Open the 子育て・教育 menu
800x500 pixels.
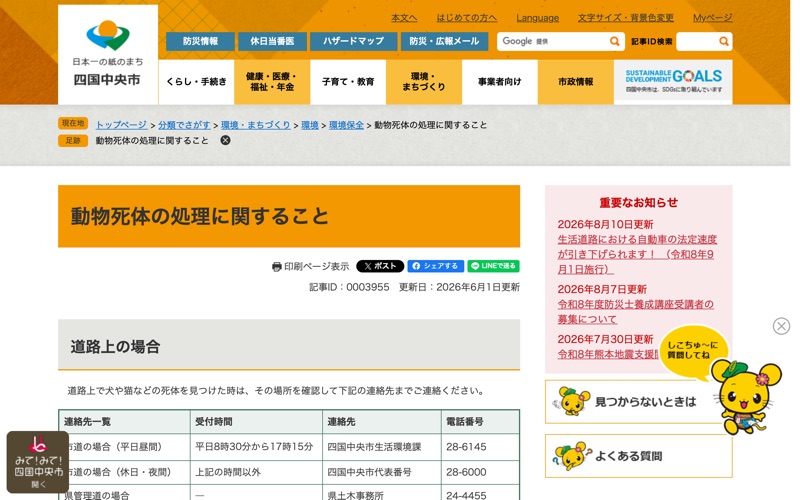(x=348, y=82)
